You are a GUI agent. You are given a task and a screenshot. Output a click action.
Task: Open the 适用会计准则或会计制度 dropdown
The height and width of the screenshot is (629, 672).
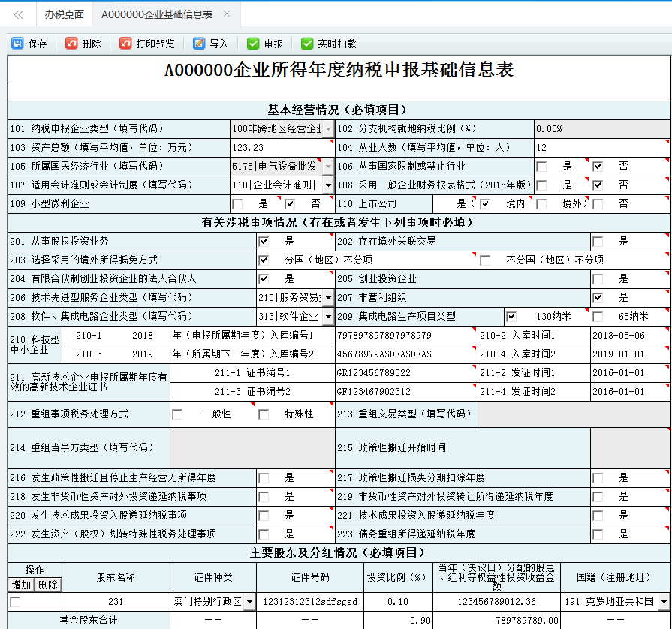pos(328,185)
